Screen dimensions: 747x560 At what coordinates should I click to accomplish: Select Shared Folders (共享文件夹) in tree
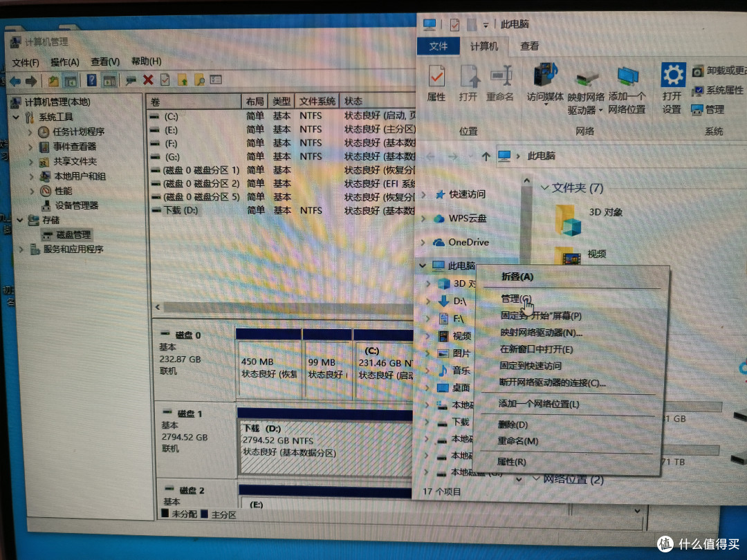75,161
